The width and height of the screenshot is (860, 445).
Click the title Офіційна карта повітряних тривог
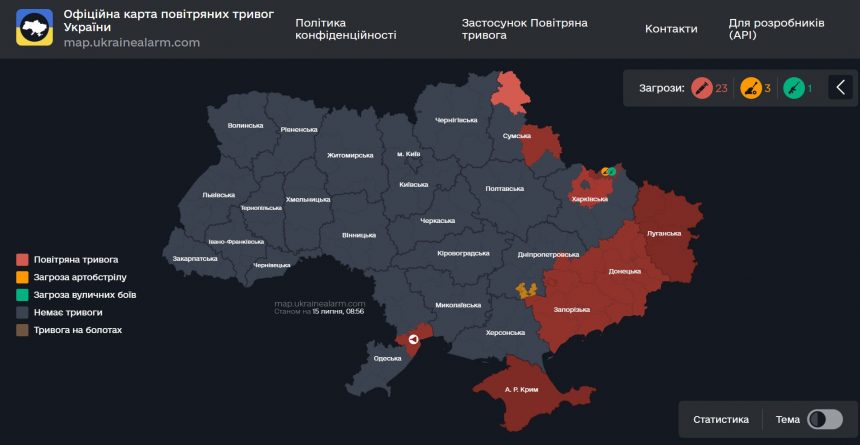[x=169, y=20]
